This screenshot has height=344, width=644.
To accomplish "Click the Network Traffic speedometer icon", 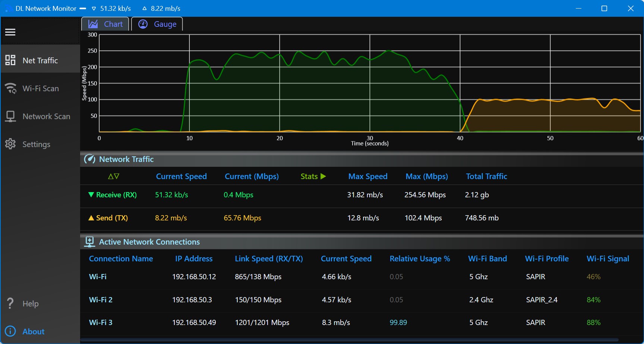I will point(89,159).
